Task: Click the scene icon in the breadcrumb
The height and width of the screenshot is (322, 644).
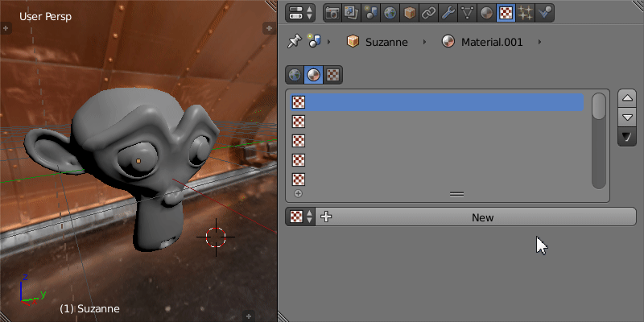Action: click(314, 41)
